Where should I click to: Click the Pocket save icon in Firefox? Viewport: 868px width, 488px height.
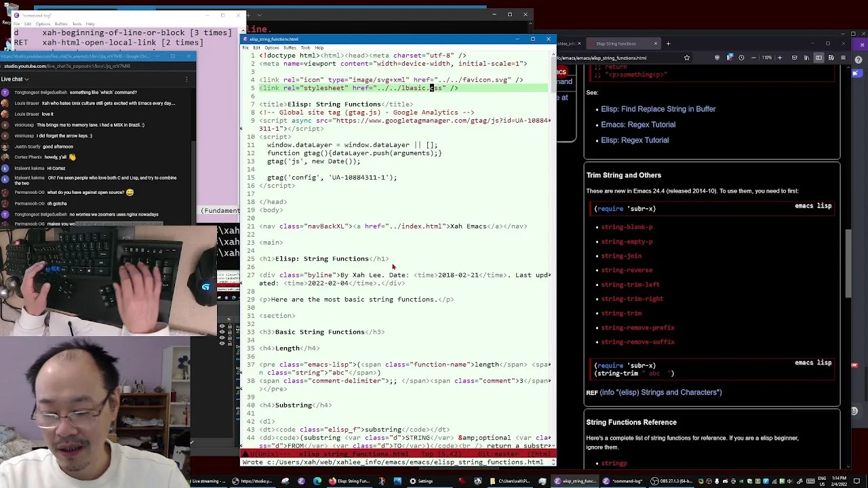tap(794, 58)
